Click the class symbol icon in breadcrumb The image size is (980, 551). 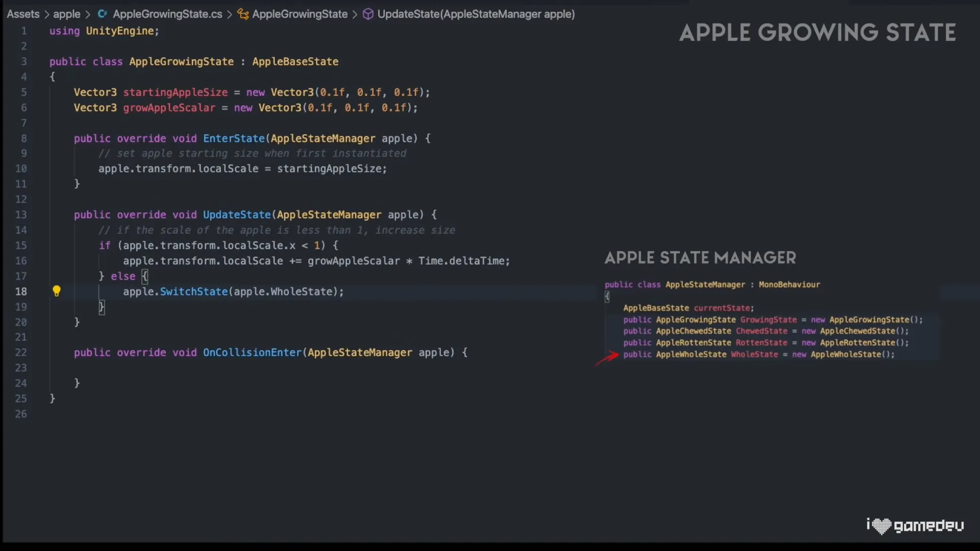tap(243, 14)
